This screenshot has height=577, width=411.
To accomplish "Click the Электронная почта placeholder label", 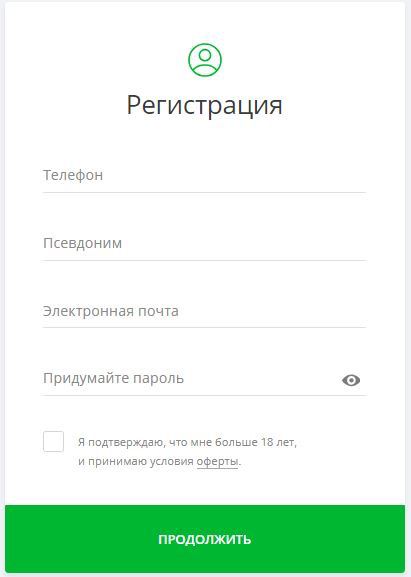I will (111, 311).
